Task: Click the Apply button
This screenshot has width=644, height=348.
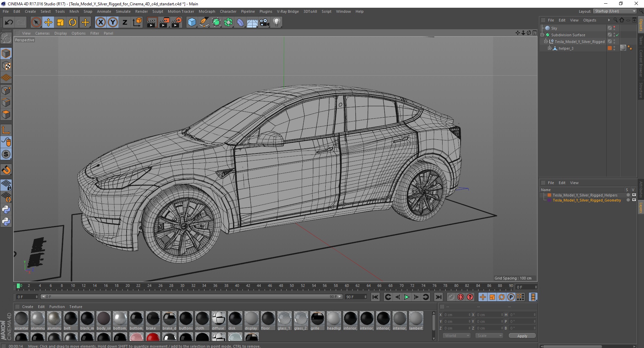Action: pos(522,336)
